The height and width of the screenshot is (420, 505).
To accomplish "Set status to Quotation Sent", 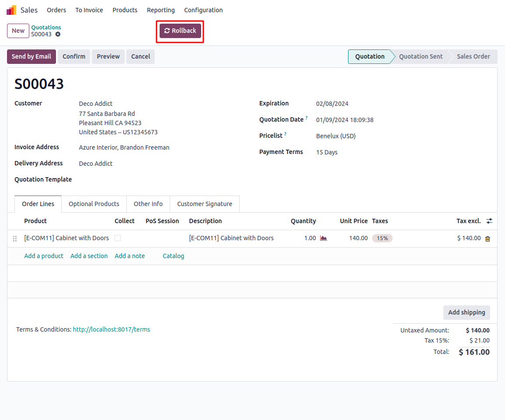I will click(421, 56).
